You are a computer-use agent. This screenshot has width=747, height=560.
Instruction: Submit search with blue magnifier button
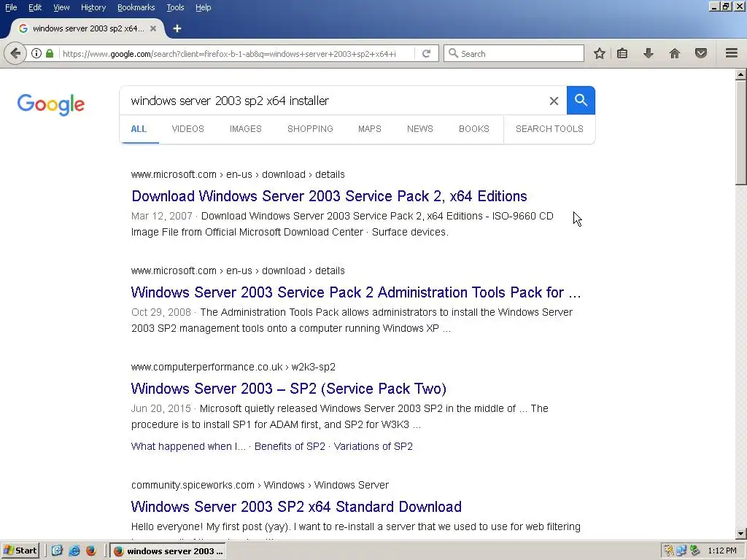[x=581, y=101]
